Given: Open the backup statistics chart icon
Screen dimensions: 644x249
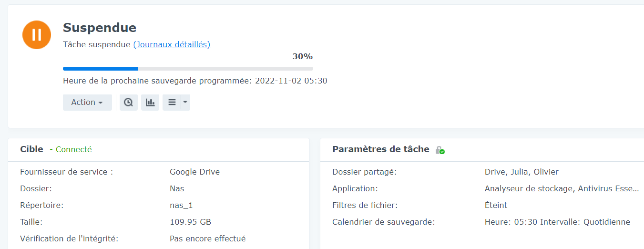Looking at the screenshot, I should click(x=150, y=103).
